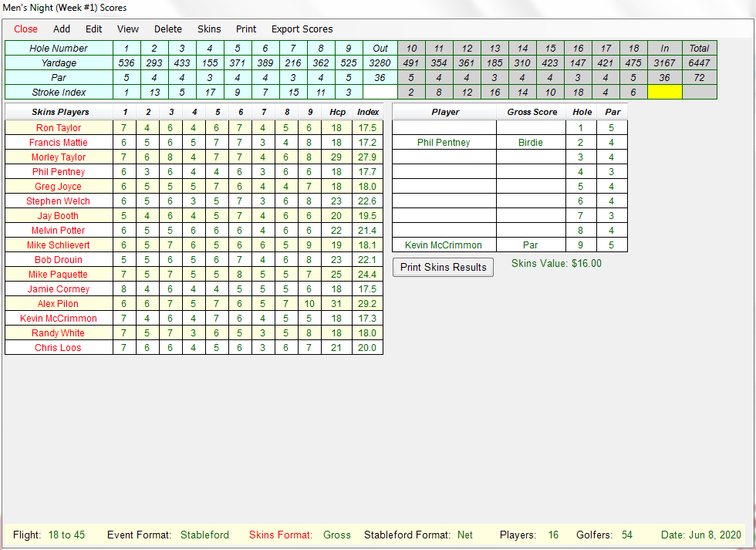Click the Skins Format value Gross
The height and width of the screenshot is (550, 756).
[337, 535]
